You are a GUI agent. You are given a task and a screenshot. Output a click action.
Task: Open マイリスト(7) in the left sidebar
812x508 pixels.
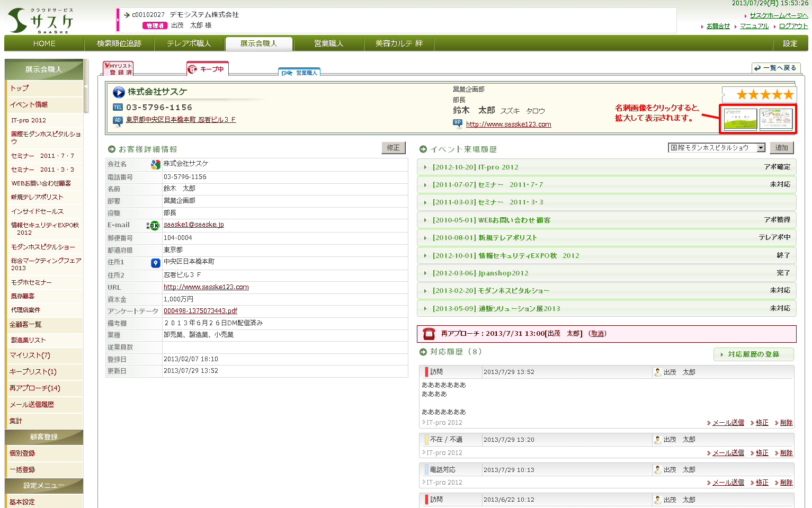coord(30,355)
